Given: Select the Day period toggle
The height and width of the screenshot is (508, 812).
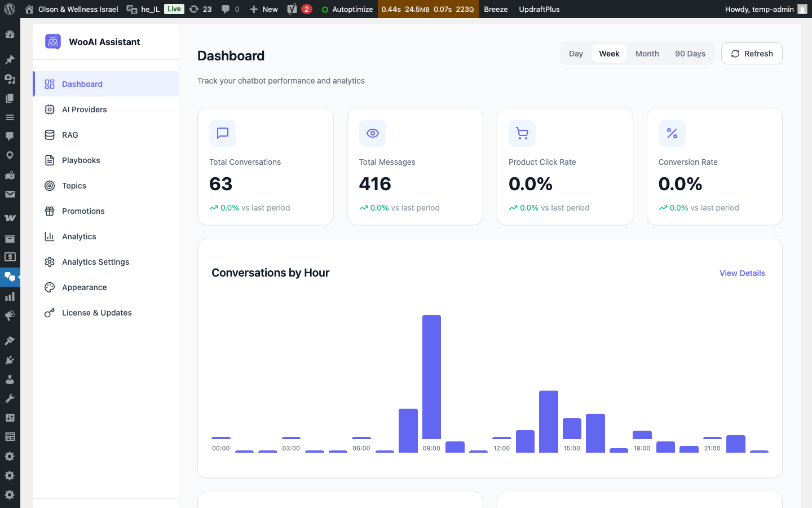Looking at the screenshot, I should [x=576, y=53].
